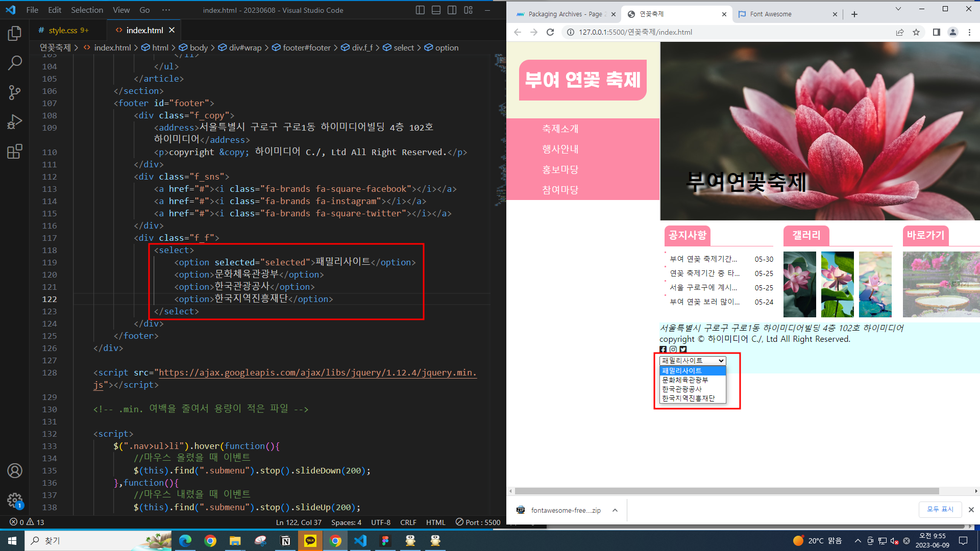The width and height of the screenshot is (980, 551).
Task: Toggle primary side bar layout button
Action: coord(420,10)
